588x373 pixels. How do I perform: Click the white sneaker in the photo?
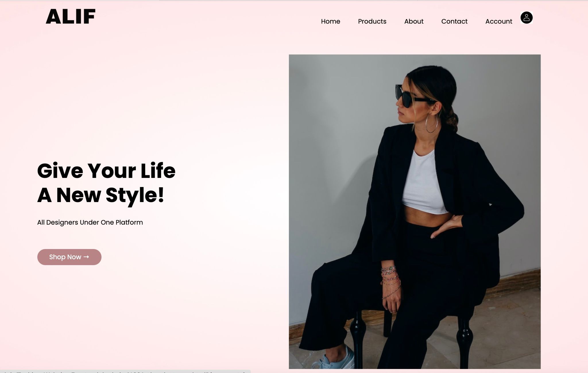334,359
